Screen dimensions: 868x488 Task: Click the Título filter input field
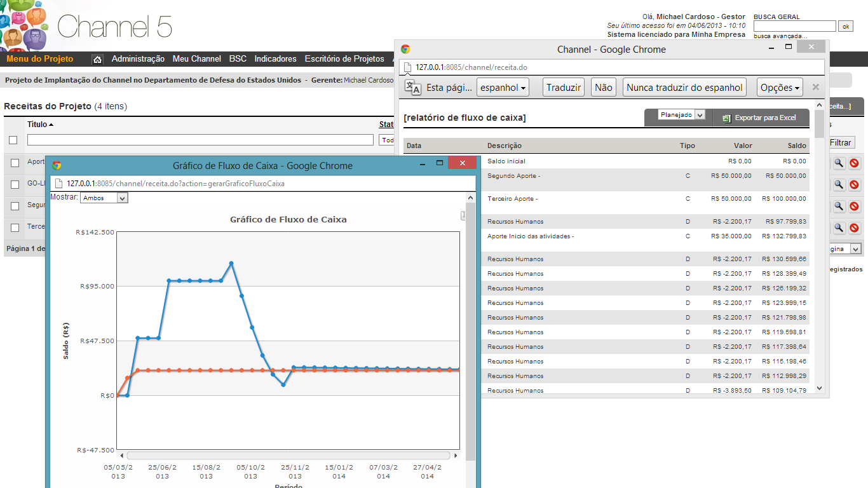point(200,140)
